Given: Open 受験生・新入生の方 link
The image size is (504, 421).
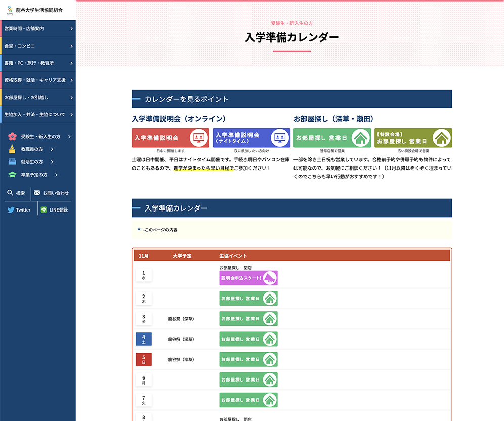Looking at the screenshot, I should (x=40, y=137).
